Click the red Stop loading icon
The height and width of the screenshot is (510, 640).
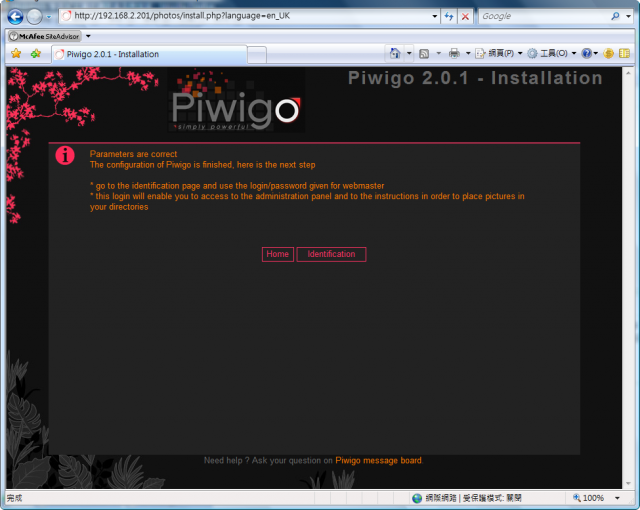click(x=465, y=16)
